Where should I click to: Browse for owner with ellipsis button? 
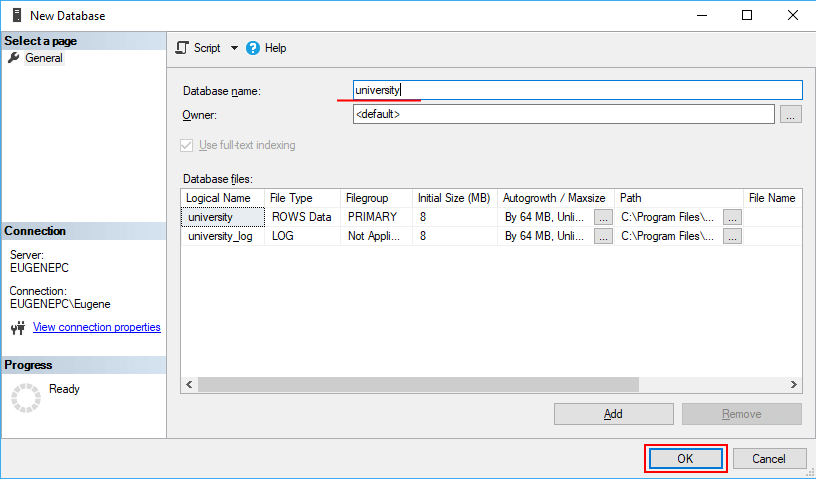[790, 114]
